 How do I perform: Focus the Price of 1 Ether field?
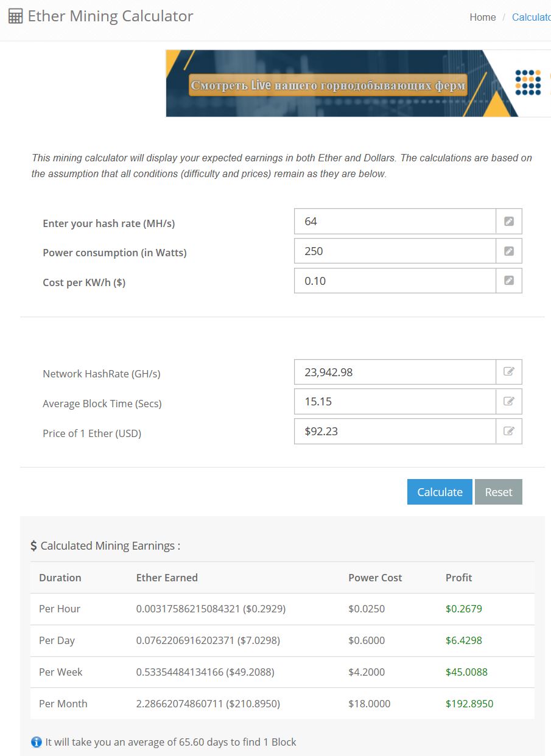click(x=395, y=431)
